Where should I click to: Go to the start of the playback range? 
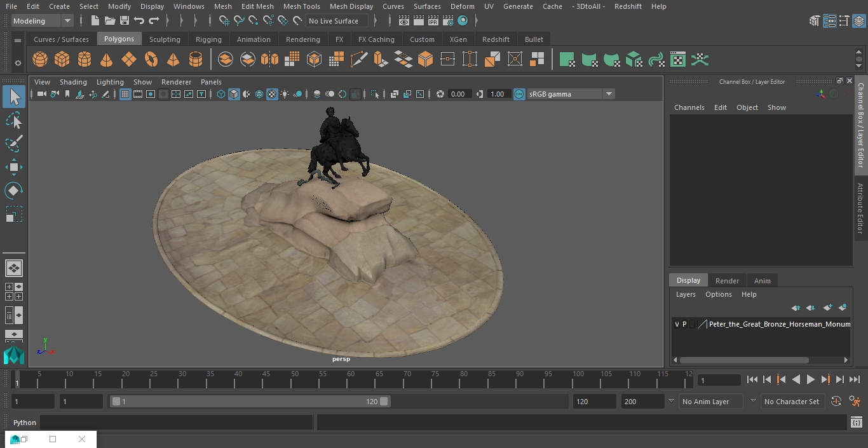(x=752, y=379)
